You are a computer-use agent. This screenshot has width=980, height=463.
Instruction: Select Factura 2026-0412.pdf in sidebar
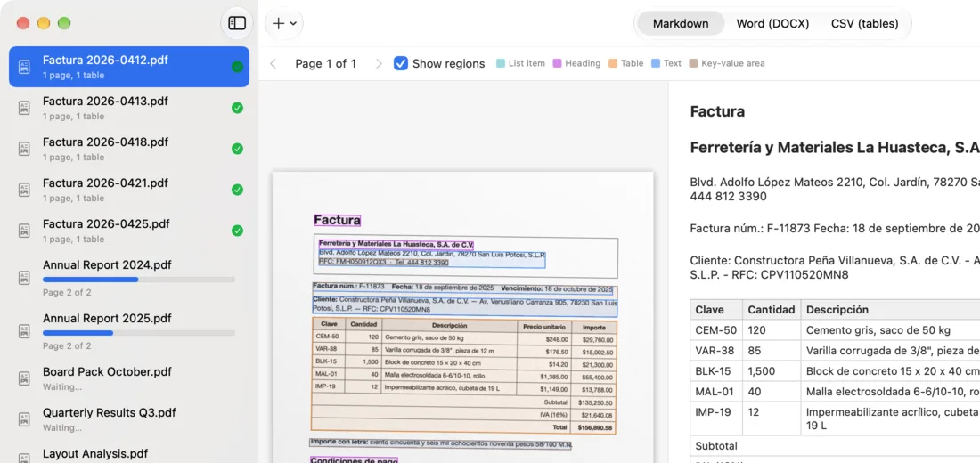click(x=129, y=67)
